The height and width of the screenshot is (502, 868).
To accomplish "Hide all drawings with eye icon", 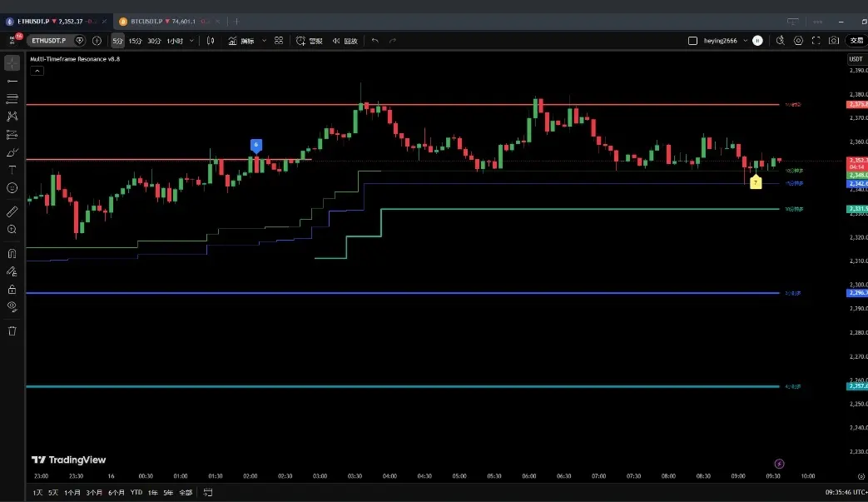I will pos(12,306).
